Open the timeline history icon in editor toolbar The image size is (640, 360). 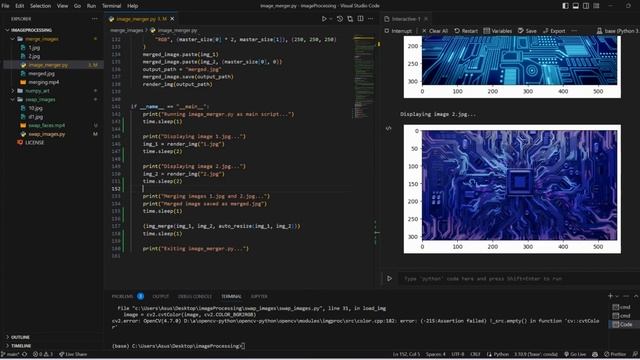tap(340, 19)
